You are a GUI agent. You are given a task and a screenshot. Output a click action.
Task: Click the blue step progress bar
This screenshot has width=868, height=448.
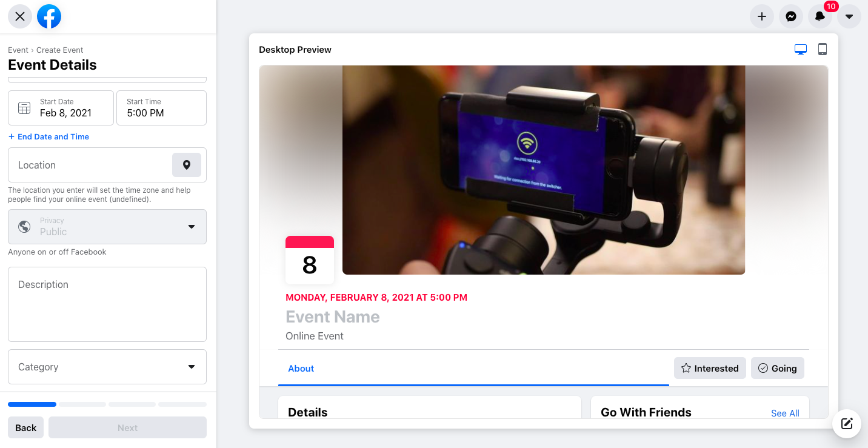[32, 404]
